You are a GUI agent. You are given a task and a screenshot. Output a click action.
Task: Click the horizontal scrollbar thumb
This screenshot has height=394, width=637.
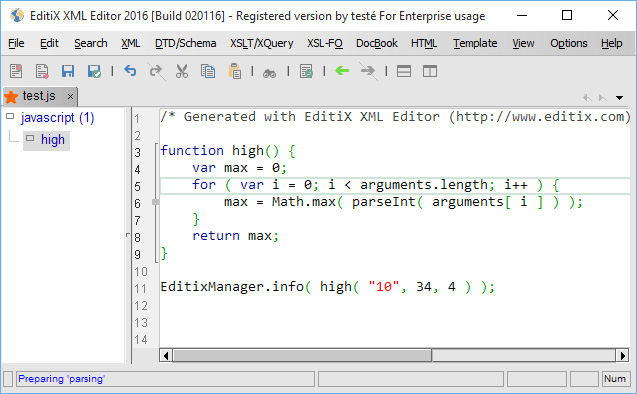(x=302, y=355)
